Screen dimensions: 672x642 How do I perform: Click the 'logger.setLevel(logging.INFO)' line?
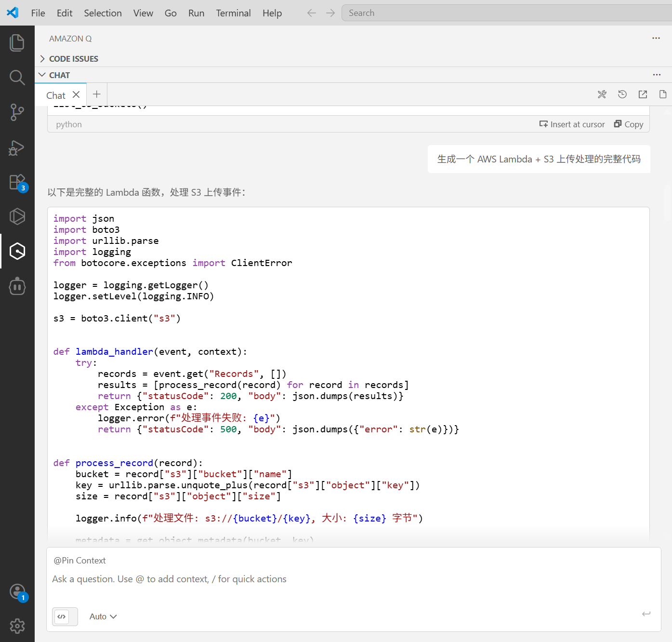click(133, 296)
